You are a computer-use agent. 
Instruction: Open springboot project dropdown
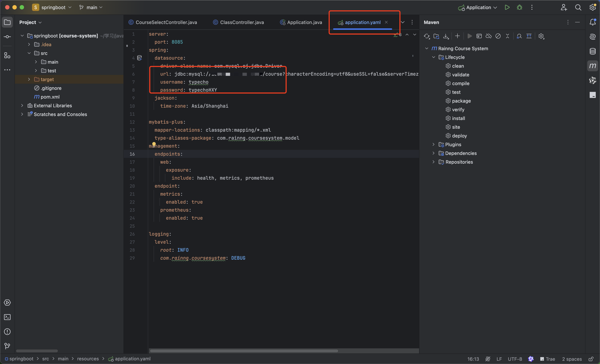[52, 7]
